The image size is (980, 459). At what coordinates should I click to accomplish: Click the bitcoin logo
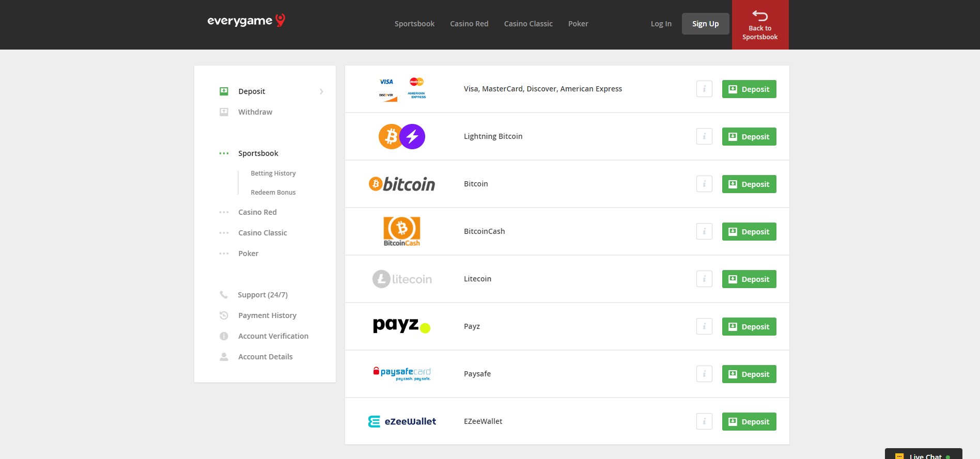pyautogui.click(x=402, y=184)
